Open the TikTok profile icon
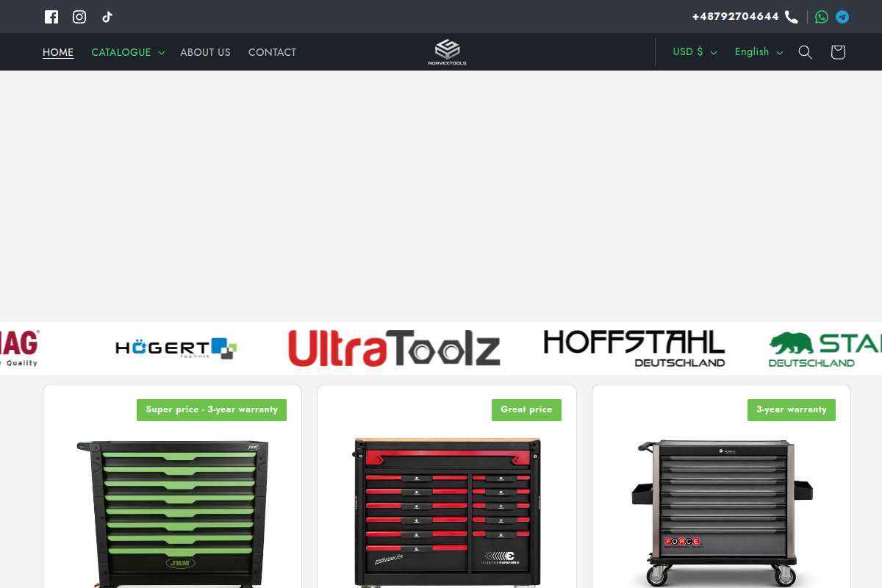 107,17
